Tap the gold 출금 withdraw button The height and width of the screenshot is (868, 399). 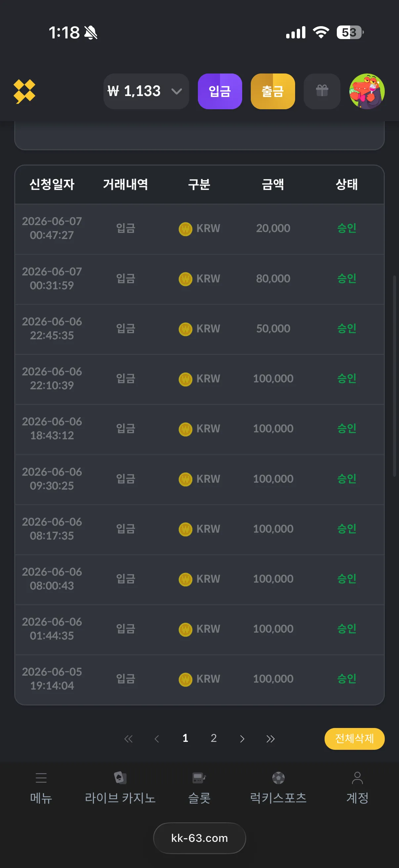tap(273, 91)
